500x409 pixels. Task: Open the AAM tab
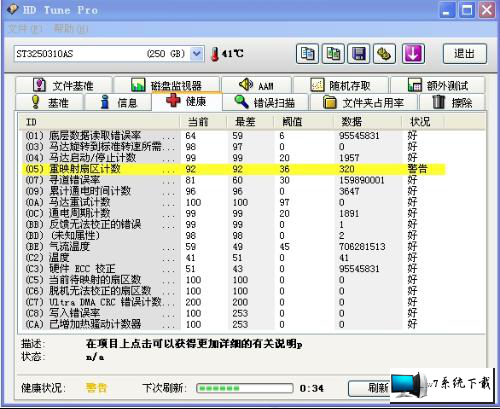256,85
